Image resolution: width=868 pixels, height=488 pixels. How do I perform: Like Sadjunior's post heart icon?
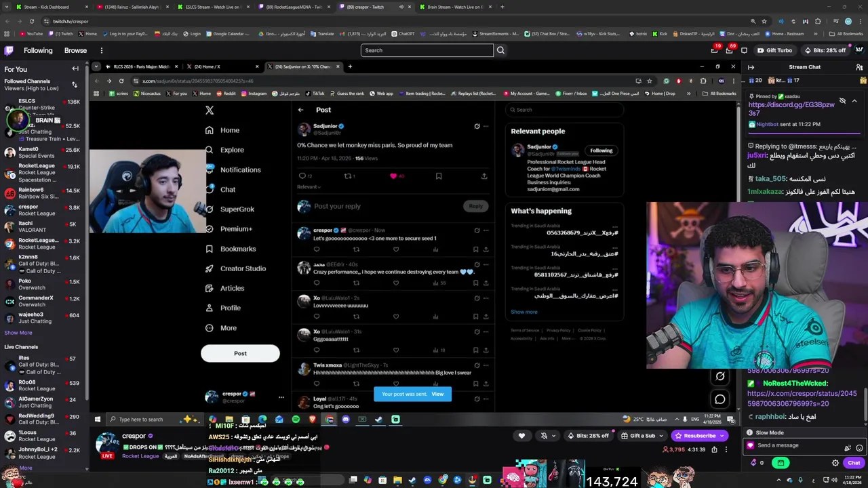click(393, 176)
